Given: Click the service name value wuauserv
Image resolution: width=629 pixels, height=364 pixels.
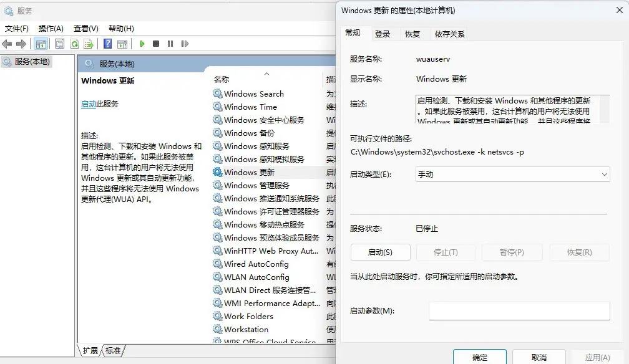Looking at the screenshot, I should click(433, 59).
